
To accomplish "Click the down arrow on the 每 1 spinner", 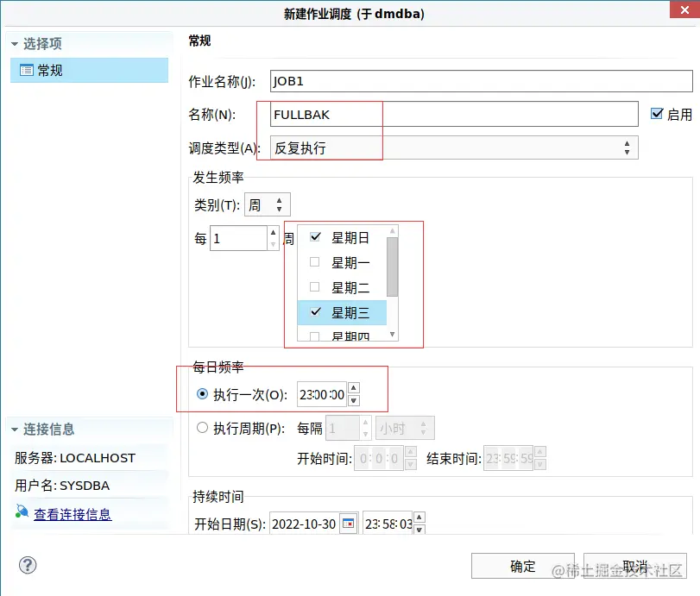I will click(x=272, y=243).
